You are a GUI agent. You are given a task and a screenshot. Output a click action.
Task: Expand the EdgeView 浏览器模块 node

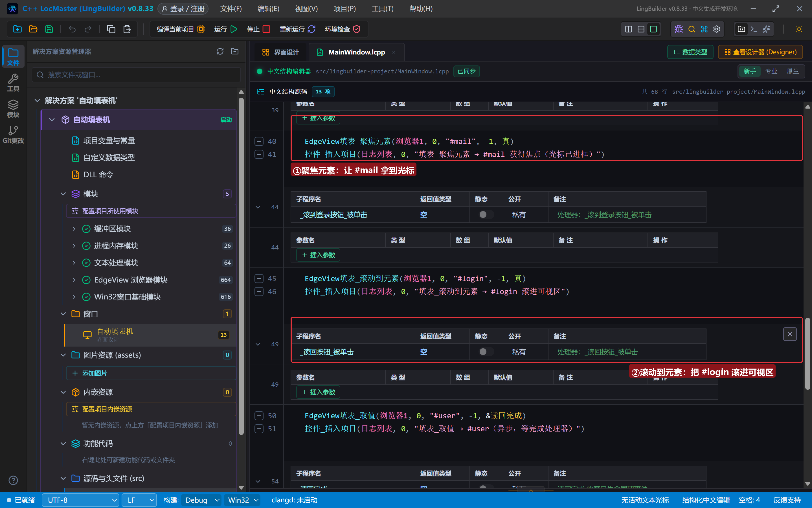pyautogui.click(x=74, y=280)
